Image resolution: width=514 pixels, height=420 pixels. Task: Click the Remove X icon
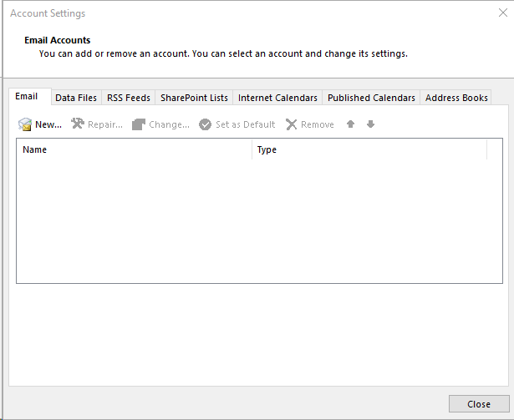(291, 124)
